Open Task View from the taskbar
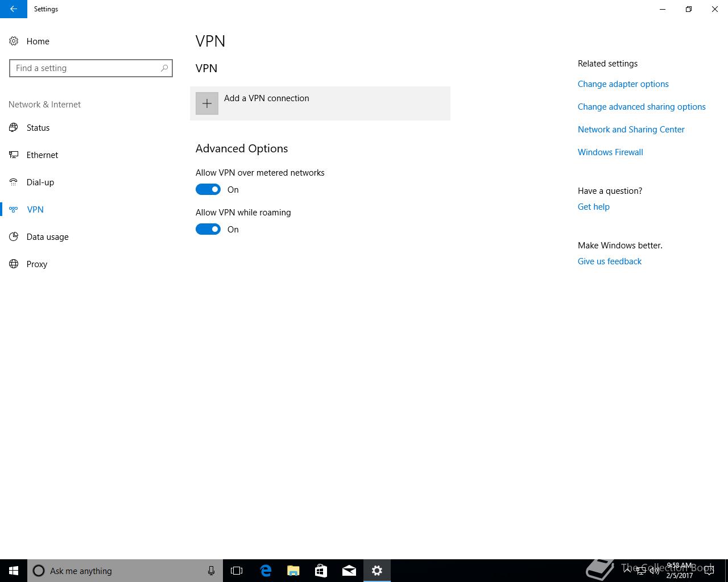 click(x=237, y=571)
